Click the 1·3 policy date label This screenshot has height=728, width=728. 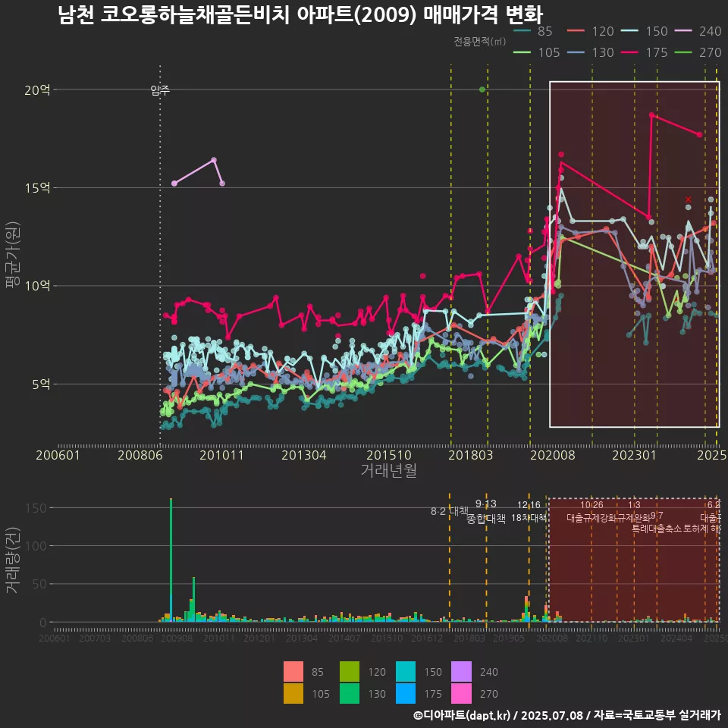point(634,505)
